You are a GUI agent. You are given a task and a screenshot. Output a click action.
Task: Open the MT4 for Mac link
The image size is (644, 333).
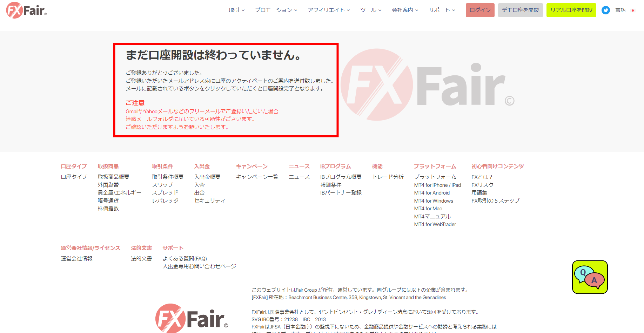tap(428, 209)
